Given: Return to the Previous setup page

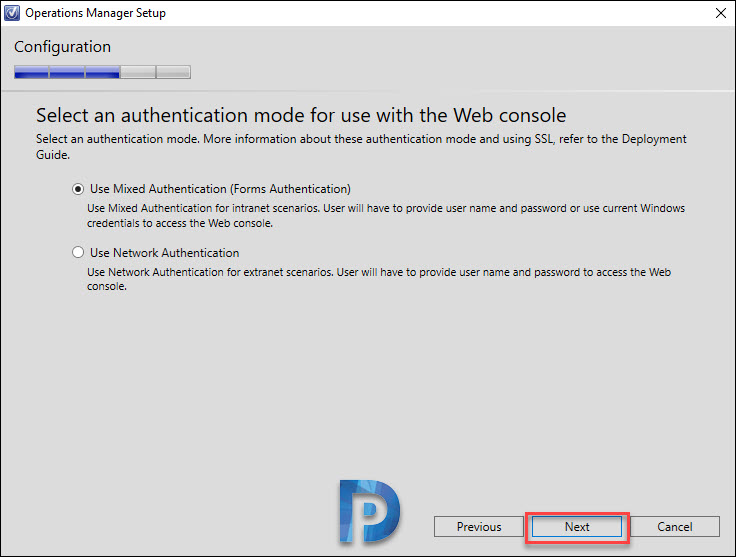Looking at the screenshot, I should point(479,526).
